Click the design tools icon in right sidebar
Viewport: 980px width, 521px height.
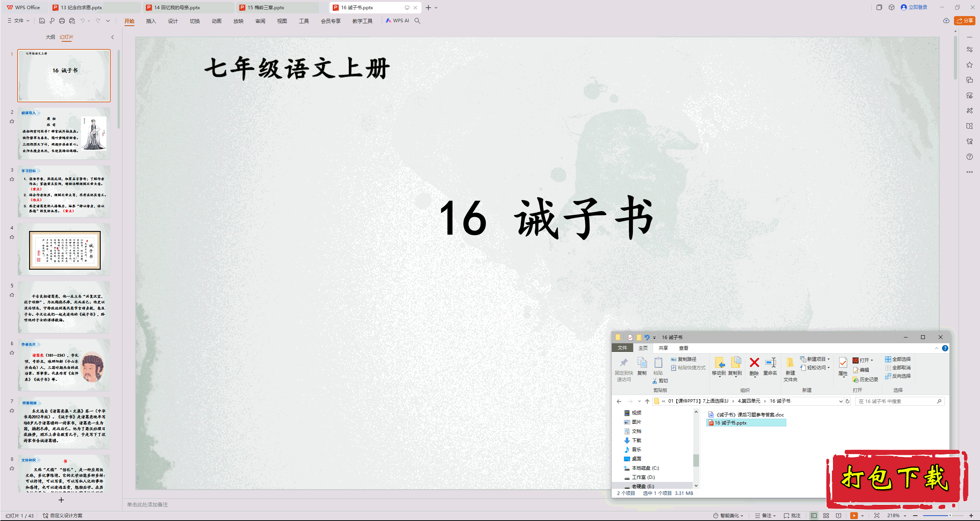coord(970,111)
